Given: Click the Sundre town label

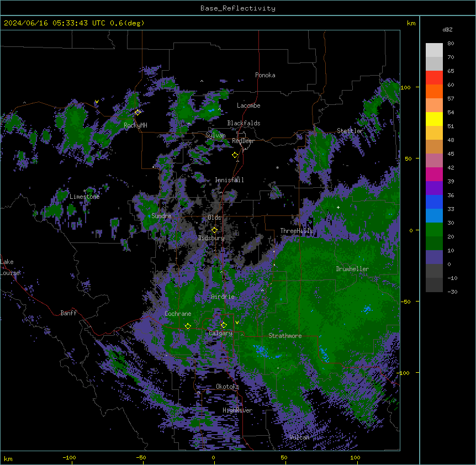Looking at the screenshot, I should (161, 216).
